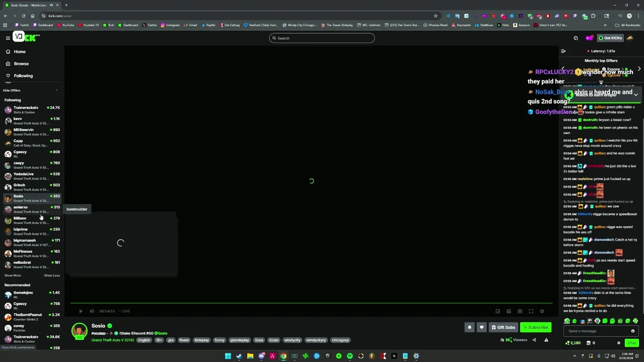Click the Get KICKs button
Viewport: 644px width, 362px height.
610,38
